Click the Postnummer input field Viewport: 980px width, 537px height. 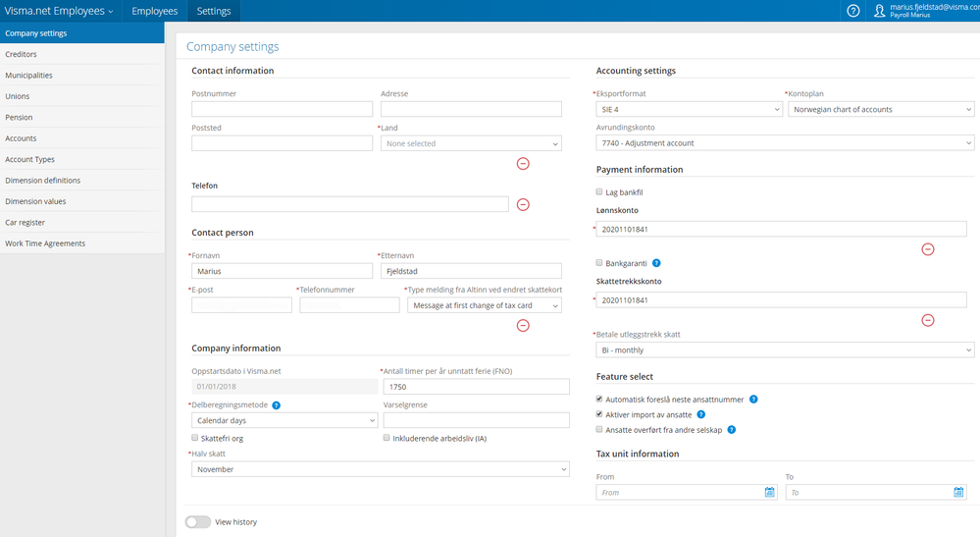pyautogui.click(x=282, y=109)
